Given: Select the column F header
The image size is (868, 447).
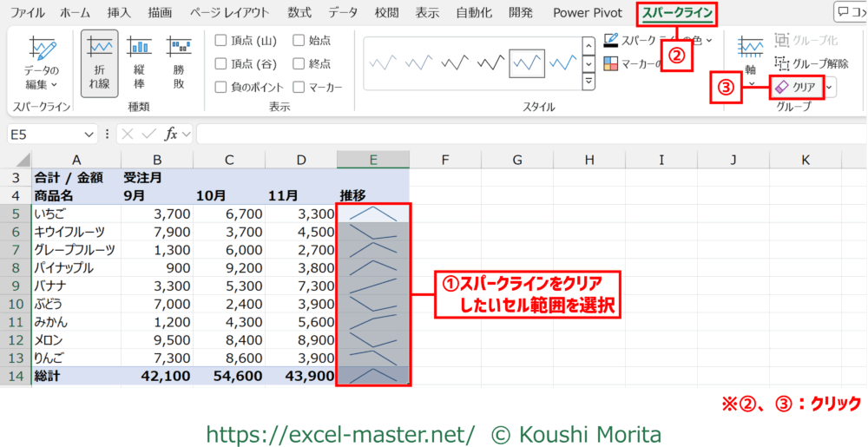Looking at the screenshot, I should point(444,160).
